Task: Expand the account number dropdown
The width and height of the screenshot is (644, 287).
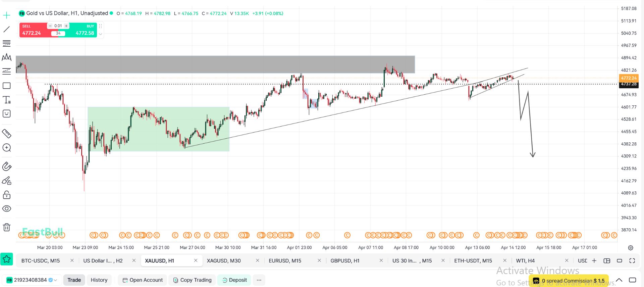Action: point(56,280)
